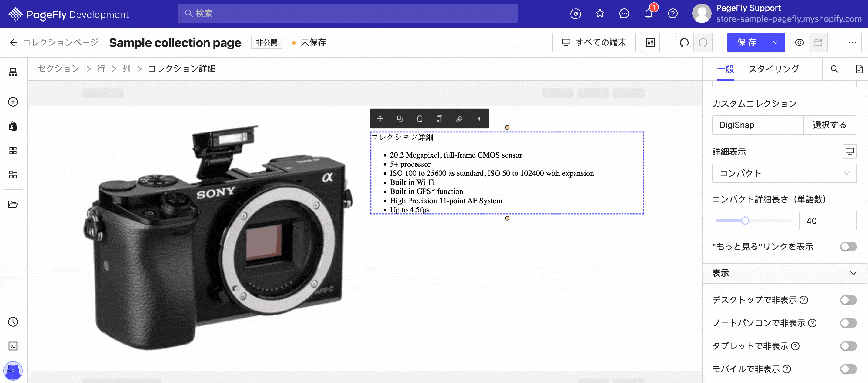Click the PageFly Development logo
Screen dimensions: 868x383
click(69, 14)
